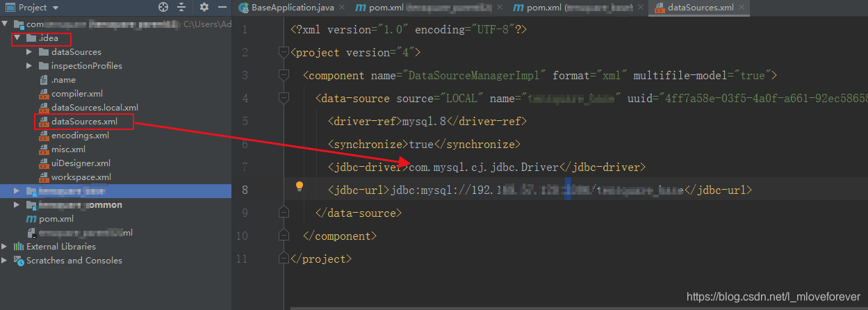Viewport: 868px width, 310px height.
Task: Select uiDesigner.xml in the project tree
Action: [81, 163]
